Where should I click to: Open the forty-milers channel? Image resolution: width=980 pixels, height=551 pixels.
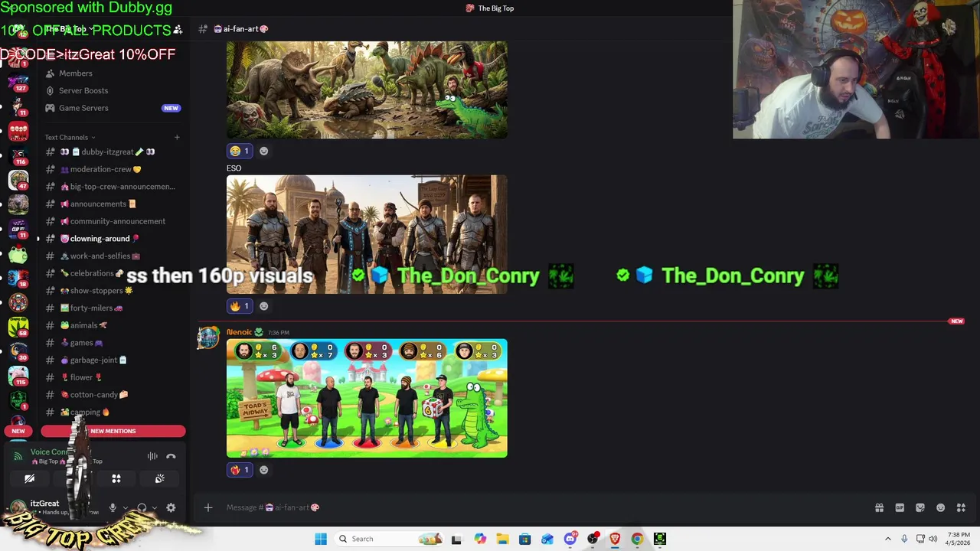pyautogui.click(x=113, y=308)
